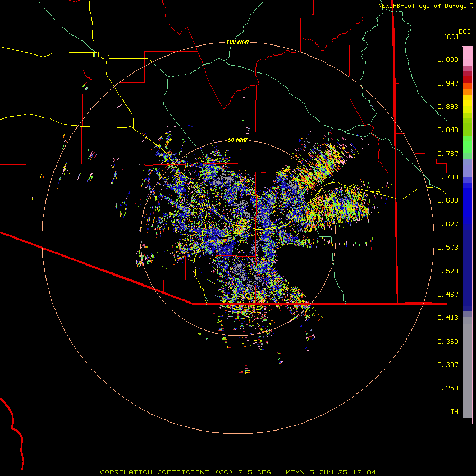Screen dimensions: 476x476
Task: Pick the pink color band atop the scale
Action: (x=467, y=56)
